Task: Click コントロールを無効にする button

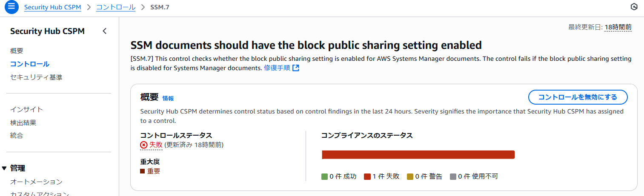Action: pyautogui.click(x=578, y=97)
